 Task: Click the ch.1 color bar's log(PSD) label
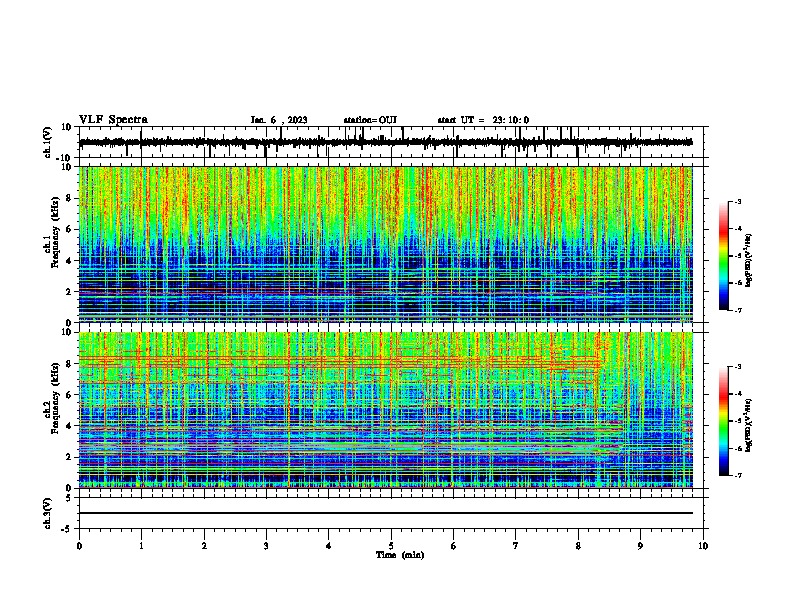[748, 260]
